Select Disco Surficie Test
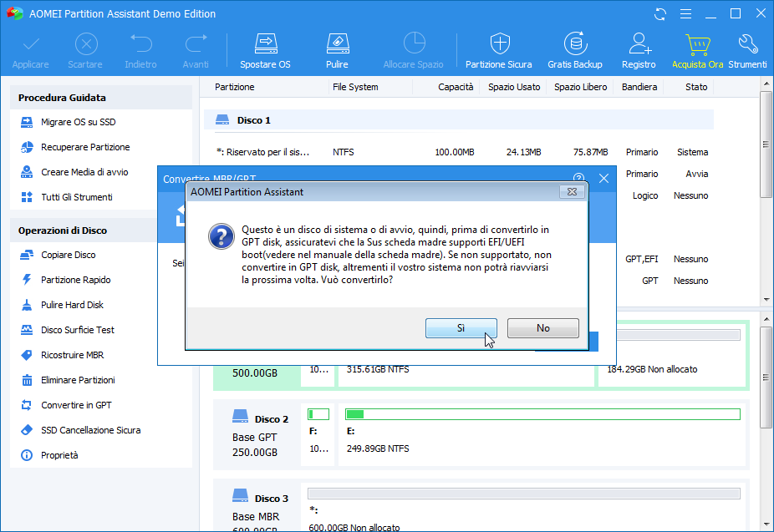 (x=67, y=331)
